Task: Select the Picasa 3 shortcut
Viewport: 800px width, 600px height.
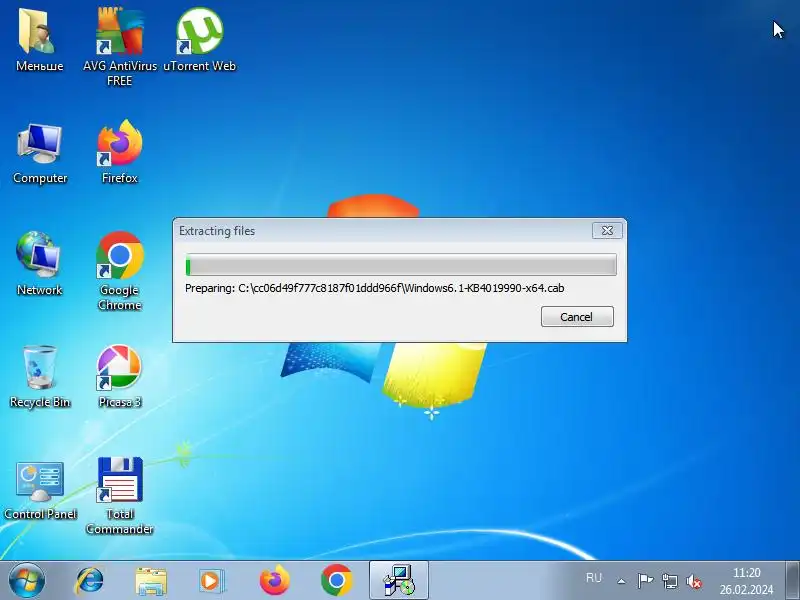Action: point(119,377)
